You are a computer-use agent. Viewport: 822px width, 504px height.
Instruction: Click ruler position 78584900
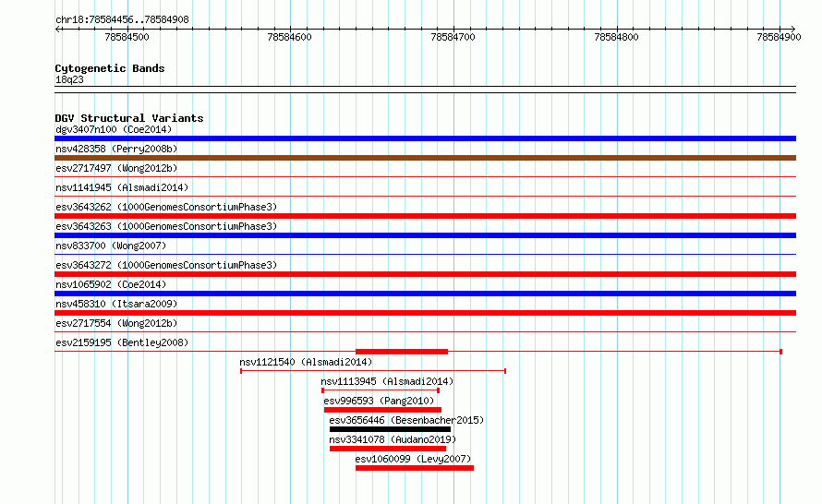pyautogui.click(x=779, y=37)
